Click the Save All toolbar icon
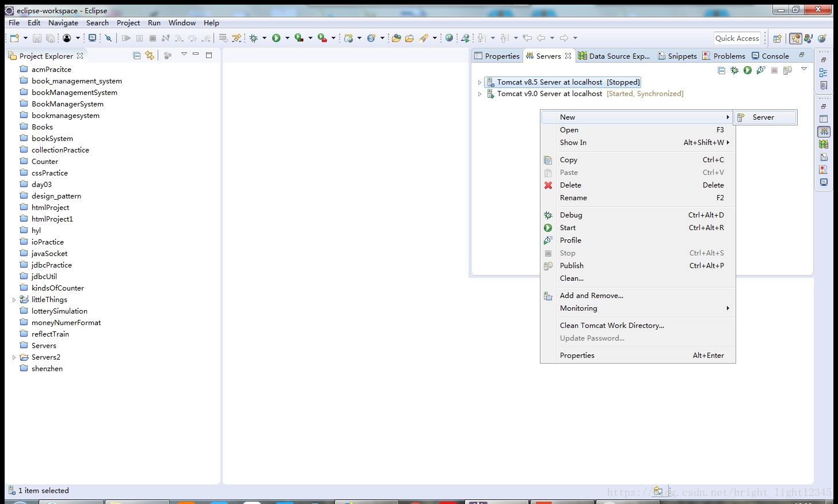The width and height of the screenshot is (838, 504). click(x=51, y=38)
